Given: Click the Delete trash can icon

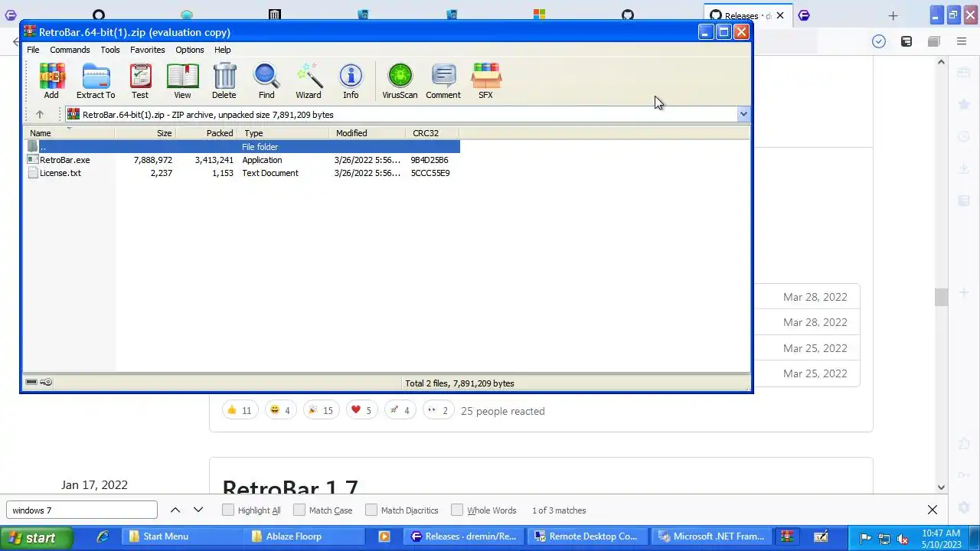Looking at the screenshot, I should pyautogui.click(x=224, y=81).
